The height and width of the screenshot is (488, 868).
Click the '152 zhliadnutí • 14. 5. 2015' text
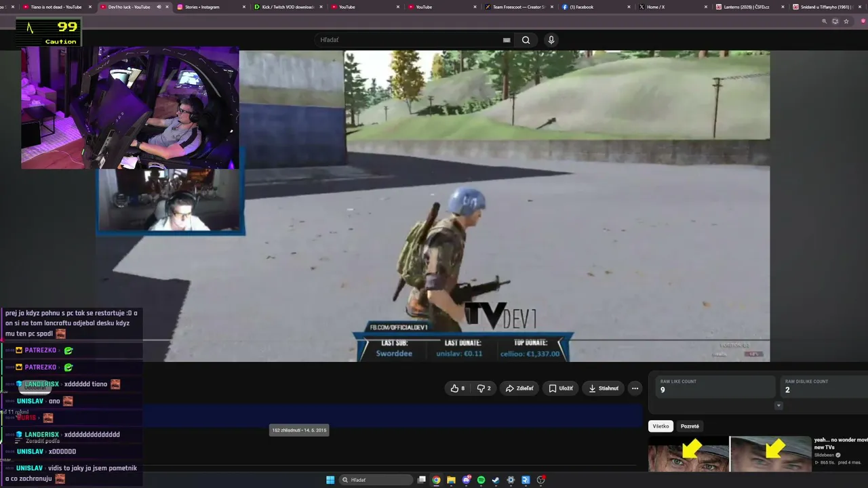click(x=299, y=430)
